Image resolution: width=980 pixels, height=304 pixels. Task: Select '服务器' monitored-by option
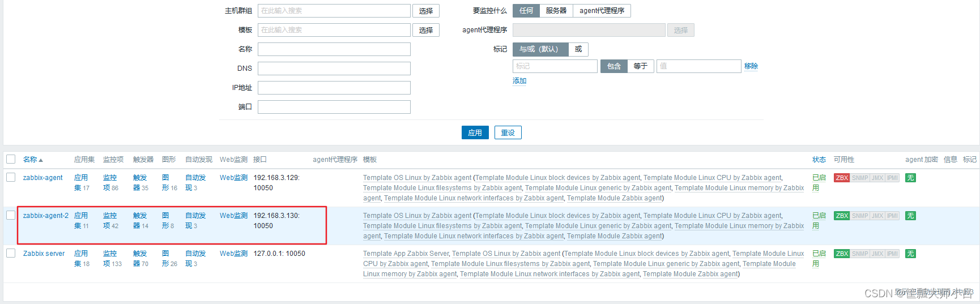click(556, 11)
